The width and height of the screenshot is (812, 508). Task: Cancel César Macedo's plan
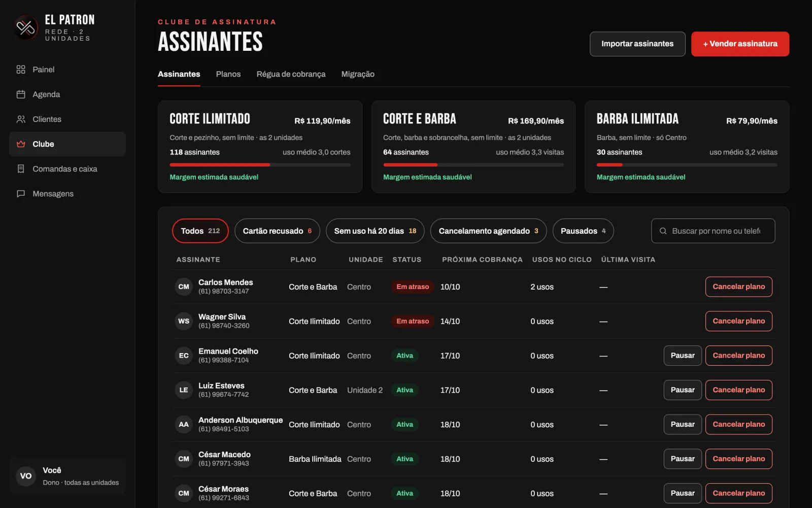pos(739,459)
